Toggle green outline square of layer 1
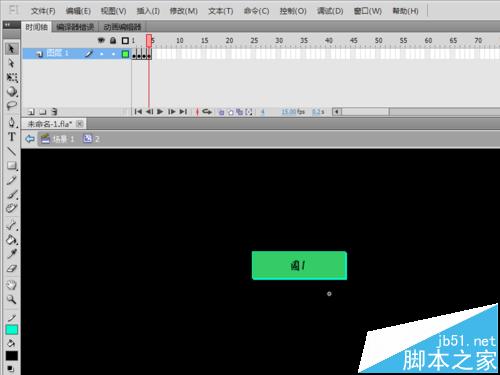The width and height of the screenshot is (500, 375). click(125, 54)
